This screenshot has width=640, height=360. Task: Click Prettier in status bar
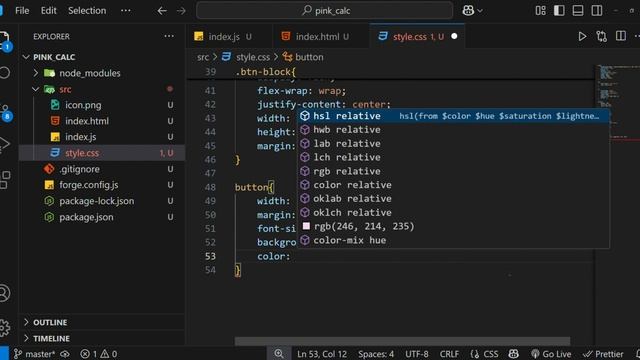point(603,354)
